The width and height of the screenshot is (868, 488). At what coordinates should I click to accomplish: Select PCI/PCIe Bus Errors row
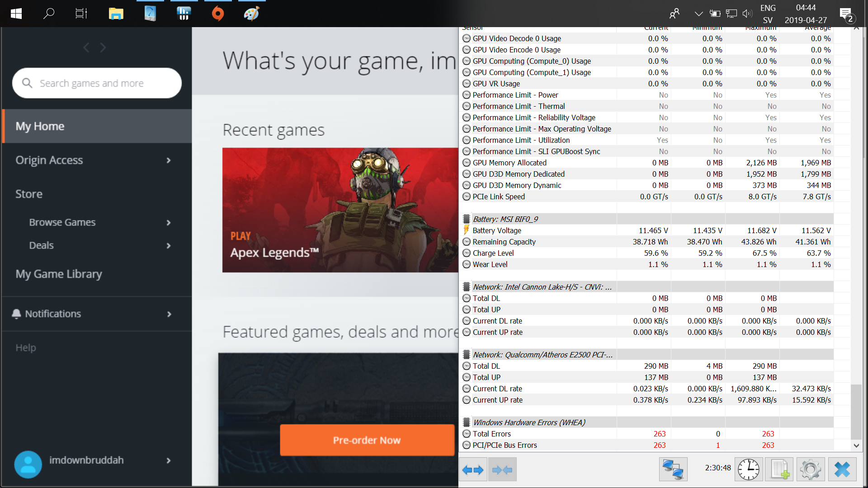click(647, 445)
